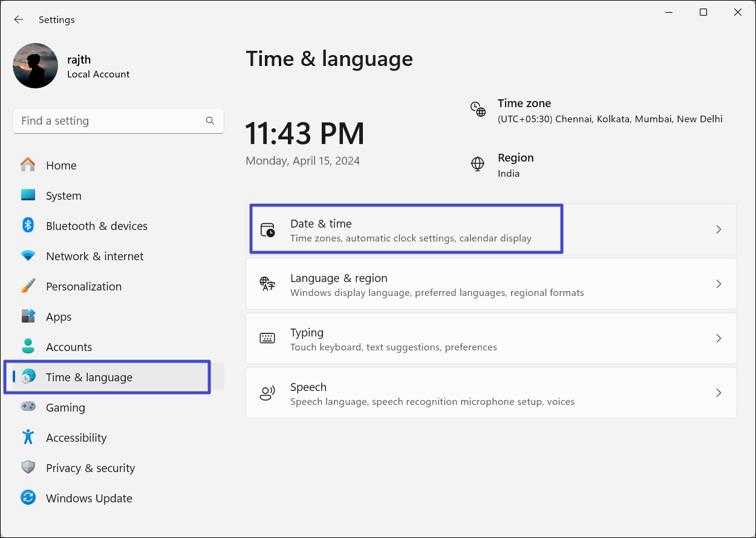Select the System icon in the sidebar

(28, 195)
